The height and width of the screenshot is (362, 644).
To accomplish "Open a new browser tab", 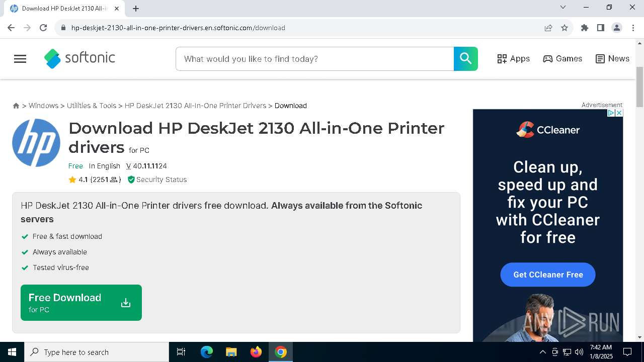I will [x=136, y=9].
